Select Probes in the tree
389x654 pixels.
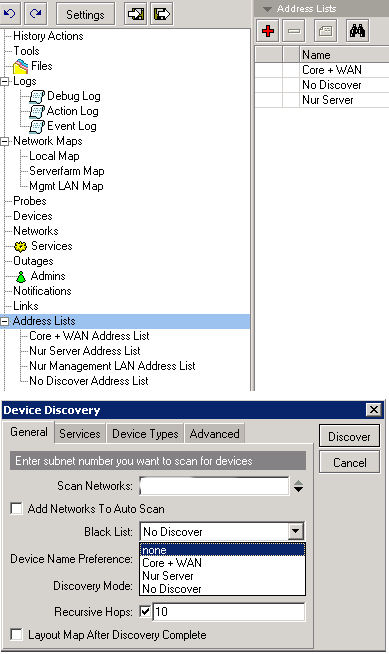click(30, 201)
